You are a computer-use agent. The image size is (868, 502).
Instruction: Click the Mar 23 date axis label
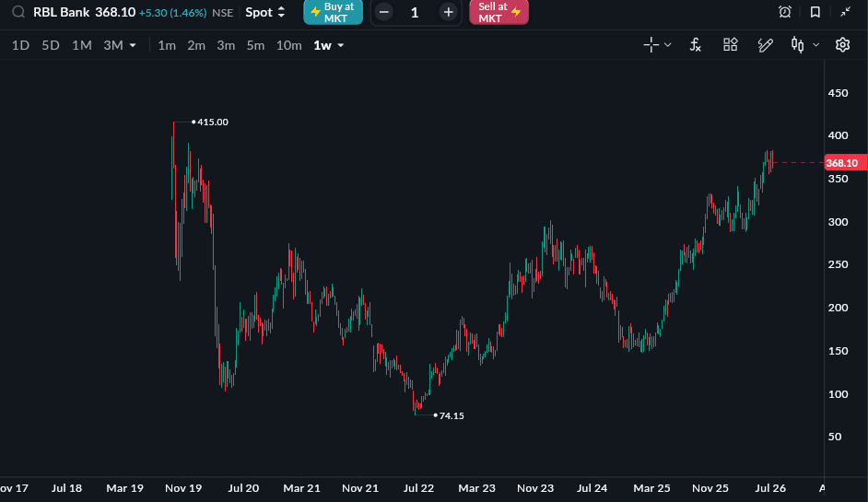(476, 488)
